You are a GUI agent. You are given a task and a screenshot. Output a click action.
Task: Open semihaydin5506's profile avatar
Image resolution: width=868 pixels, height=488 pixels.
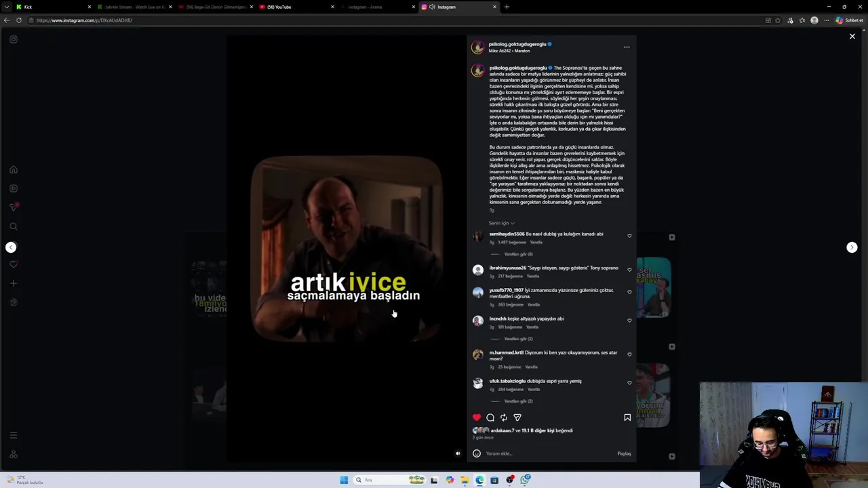pyautogui.click(x=478, y=236)
